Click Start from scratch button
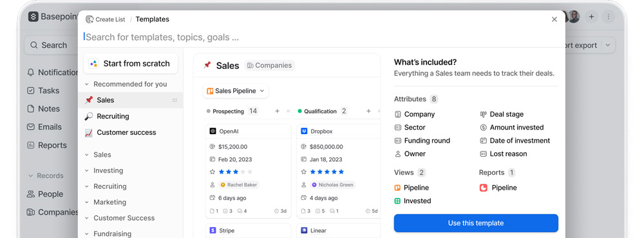 (x=131, y=63)
